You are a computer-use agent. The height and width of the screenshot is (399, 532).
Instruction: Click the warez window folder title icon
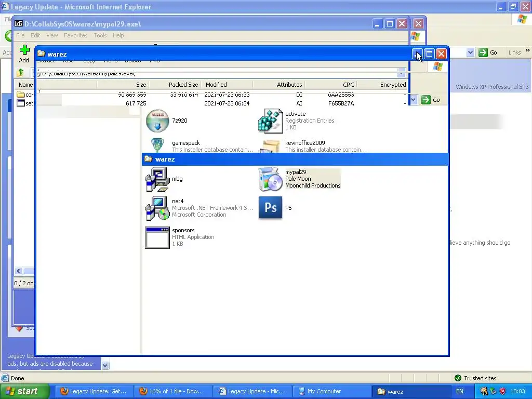pyautogui.click(x=42, y=54)
